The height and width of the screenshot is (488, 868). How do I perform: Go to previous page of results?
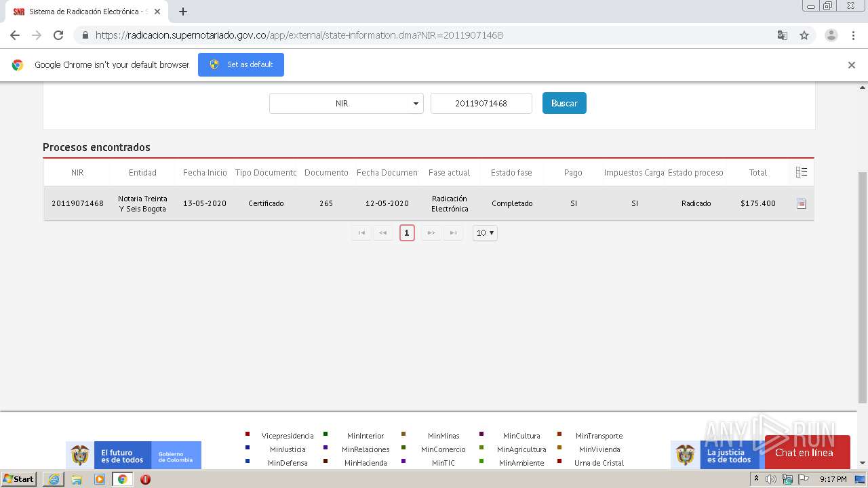click(x=382, y=232)
